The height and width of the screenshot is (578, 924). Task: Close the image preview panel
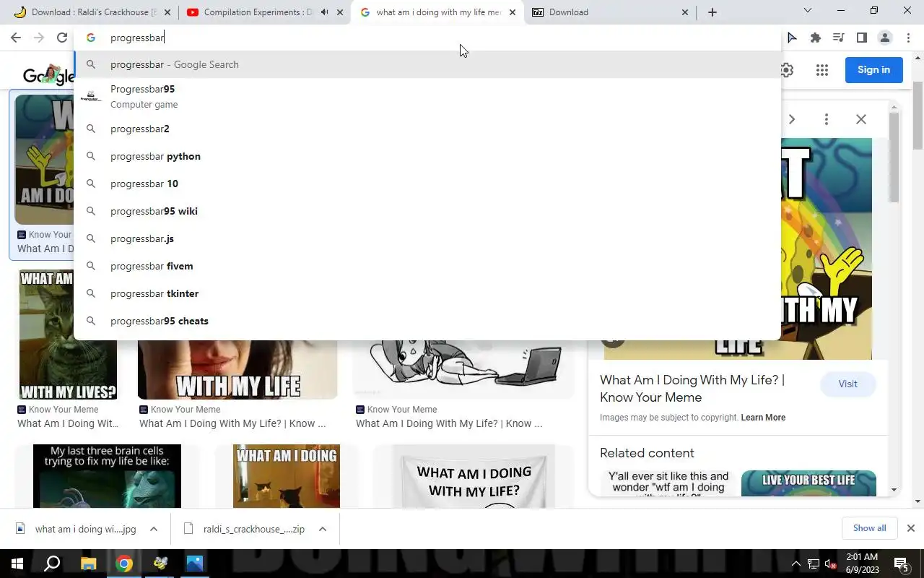click(x=861, y=119)
